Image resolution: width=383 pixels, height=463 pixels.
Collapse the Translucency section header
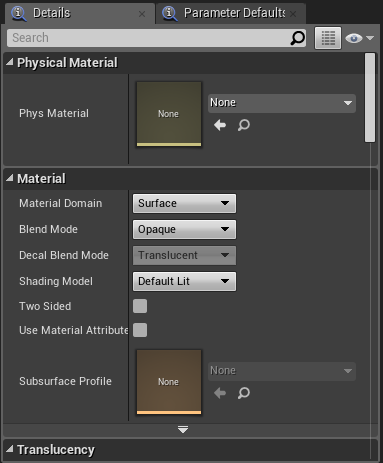(10, 449)
